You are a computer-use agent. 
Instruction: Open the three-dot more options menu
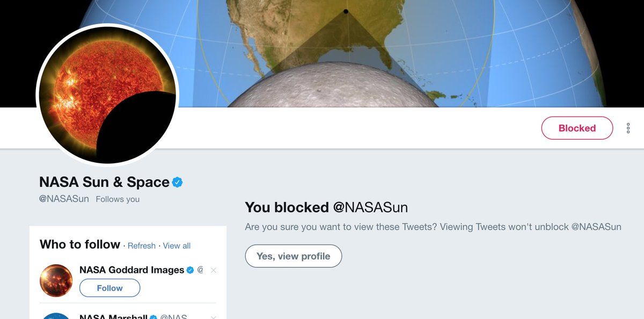[x=628, y=128]
